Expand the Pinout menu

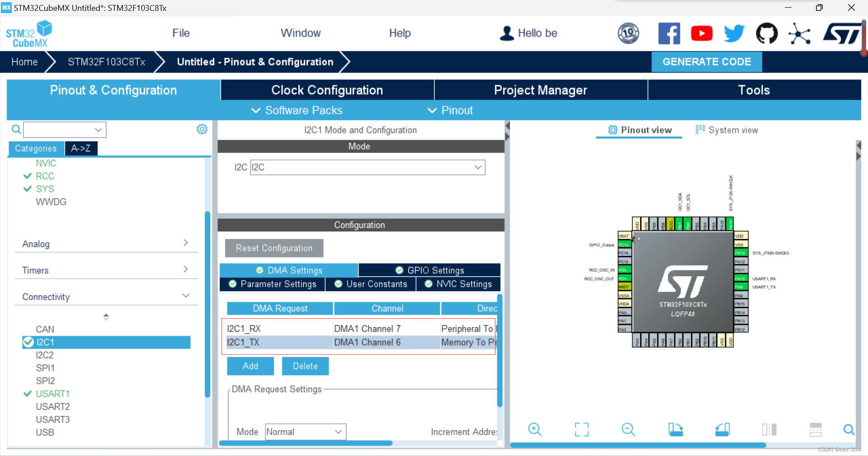pyautogui.click(x=450, y=110)
